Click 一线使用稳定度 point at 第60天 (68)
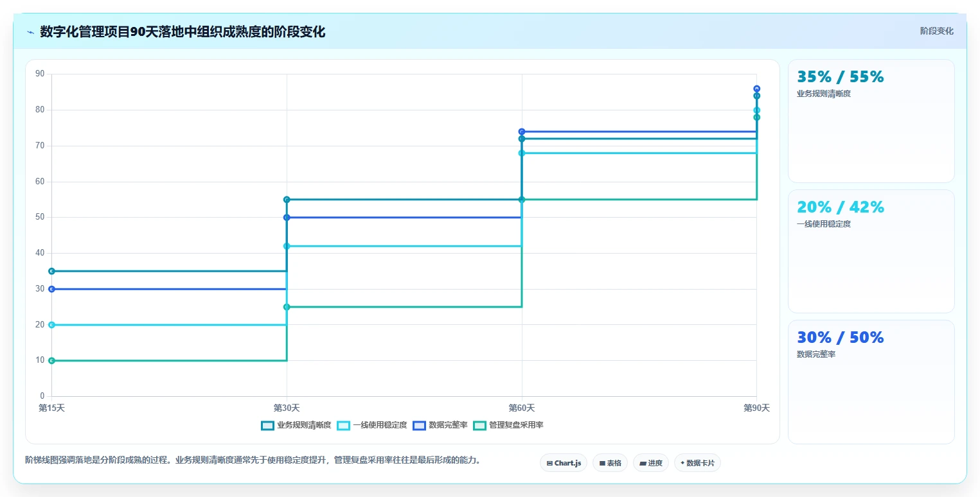The height and width of the screenshot is (497, 980). (x=522, y=153)
